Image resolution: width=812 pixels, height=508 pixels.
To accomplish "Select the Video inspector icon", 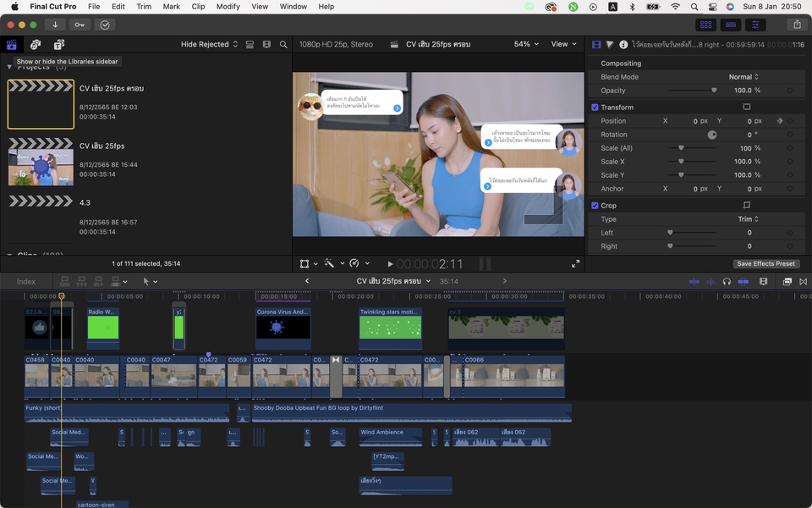I will (596, 45).
